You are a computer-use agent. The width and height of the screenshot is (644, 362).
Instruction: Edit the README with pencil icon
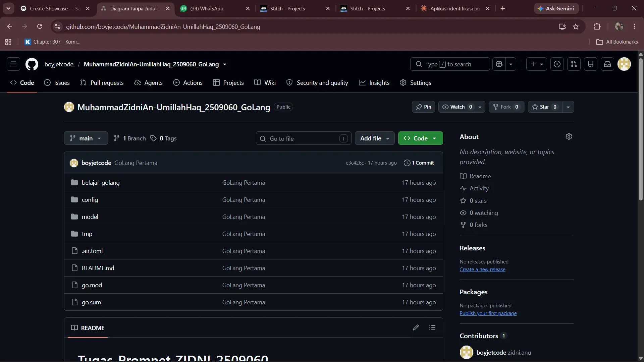click(416, 327)
